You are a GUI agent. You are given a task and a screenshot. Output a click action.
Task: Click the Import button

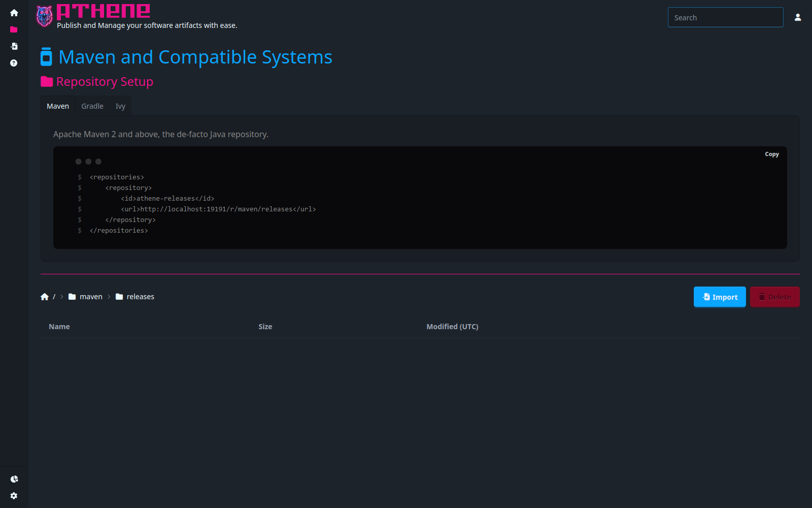720,297
